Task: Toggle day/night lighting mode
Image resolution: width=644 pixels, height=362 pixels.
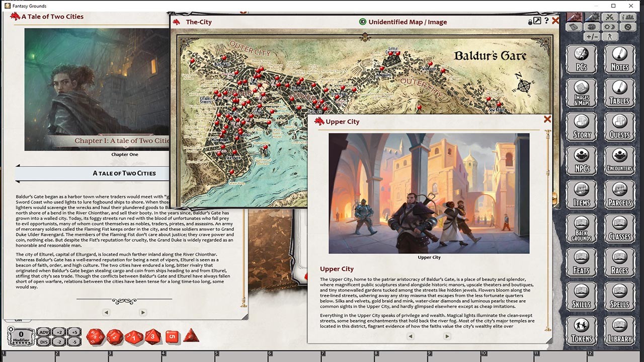Action: coord(609,27)
